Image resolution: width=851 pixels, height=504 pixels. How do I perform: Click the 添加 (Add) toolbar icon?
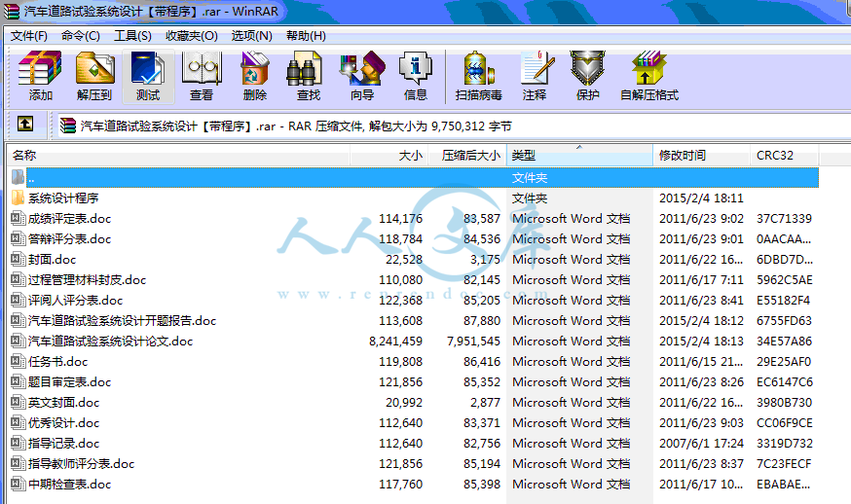40,76
